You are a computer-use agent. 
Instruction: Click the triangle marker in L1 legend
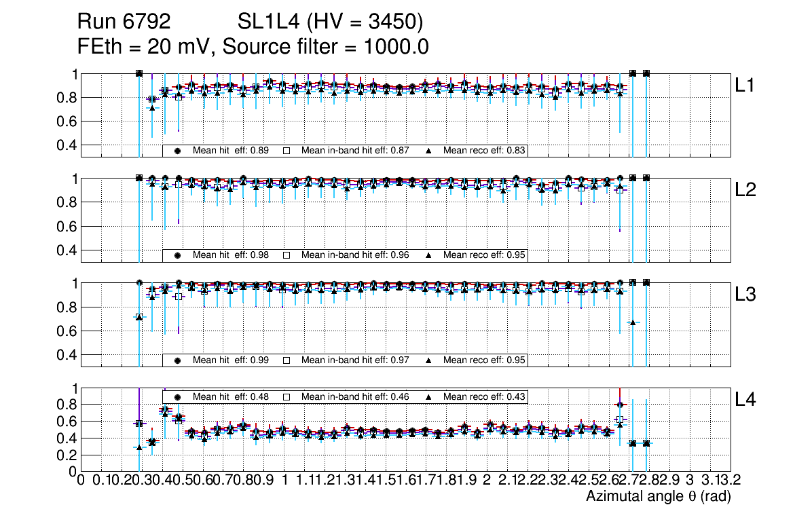pyautogui.click(x=428, y=151)
